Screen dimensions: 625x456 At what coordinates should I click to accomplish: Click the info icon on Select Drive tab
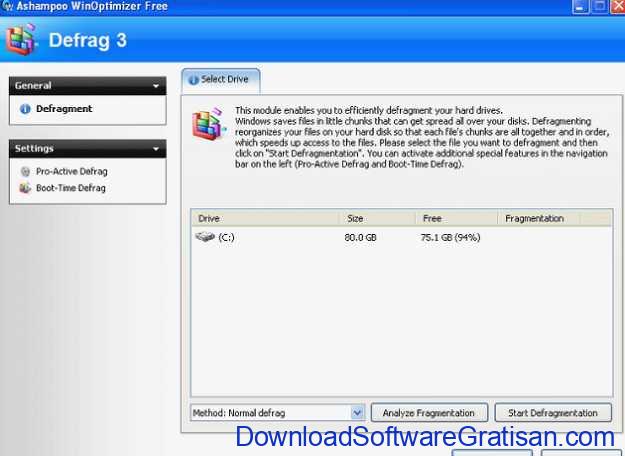click(193, 80)
